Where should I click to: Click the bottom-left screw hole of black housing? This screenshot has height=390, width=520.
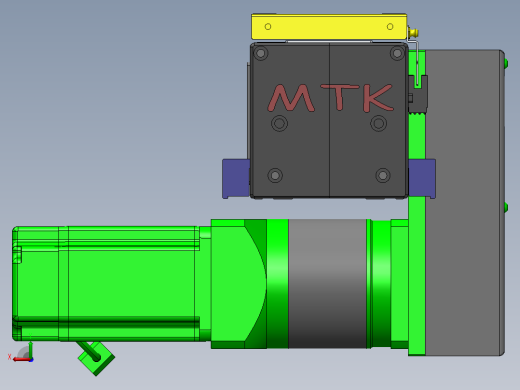pos(275,175)
